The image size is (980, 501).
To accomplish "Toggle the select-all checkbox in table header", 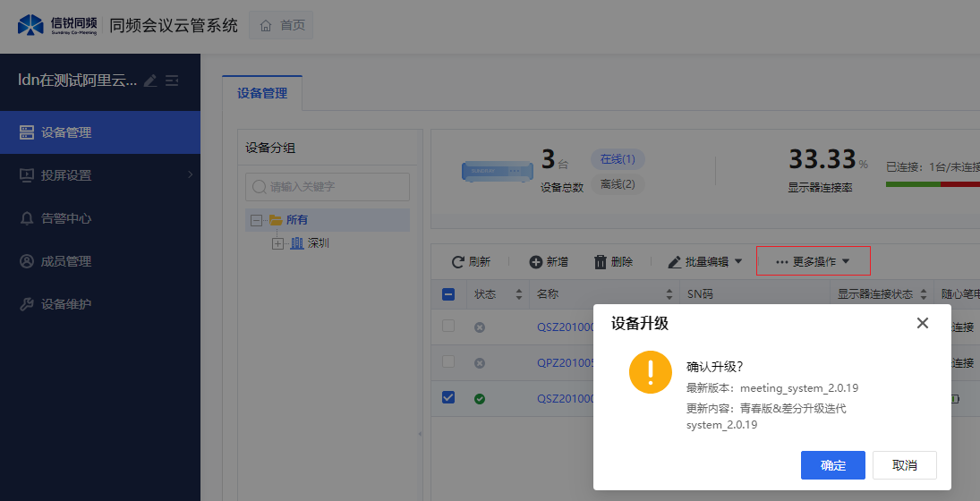I will [x=448, y=294].
